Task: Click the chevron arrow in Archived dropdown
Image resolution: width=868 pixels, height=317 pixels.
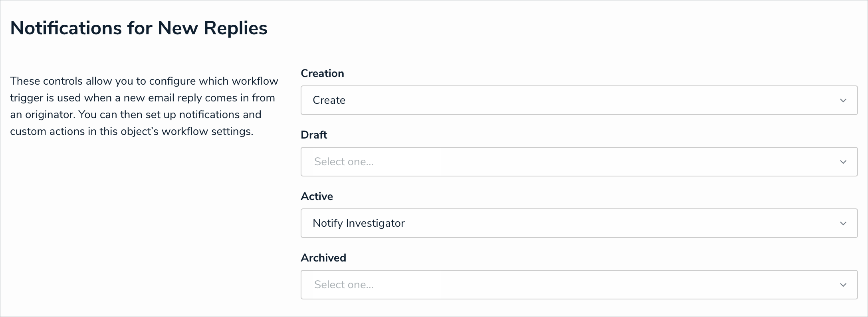Action: click(843, 285)
